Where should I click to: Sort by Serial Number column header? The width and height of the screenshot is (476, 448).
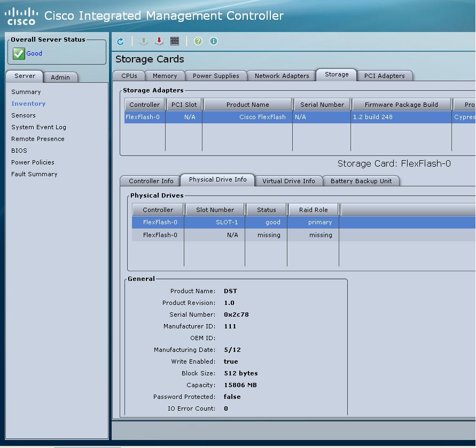click(x=322, y=105)
